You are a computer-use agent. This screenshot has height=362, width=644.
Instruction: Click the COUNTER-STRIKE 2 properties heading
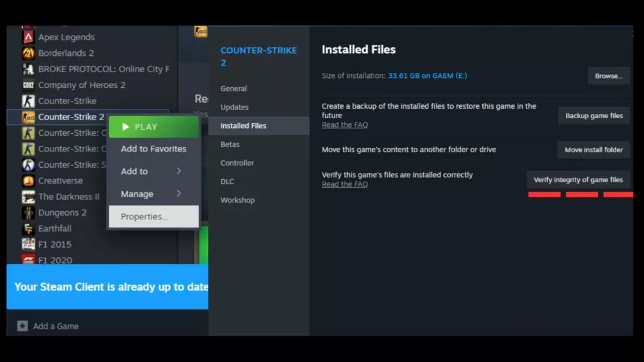tap(258, 57)
